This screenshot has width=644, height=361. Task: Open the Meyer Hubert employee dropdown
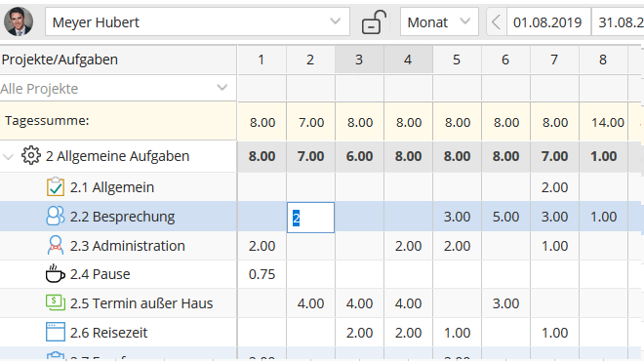[x=197, y=21]
